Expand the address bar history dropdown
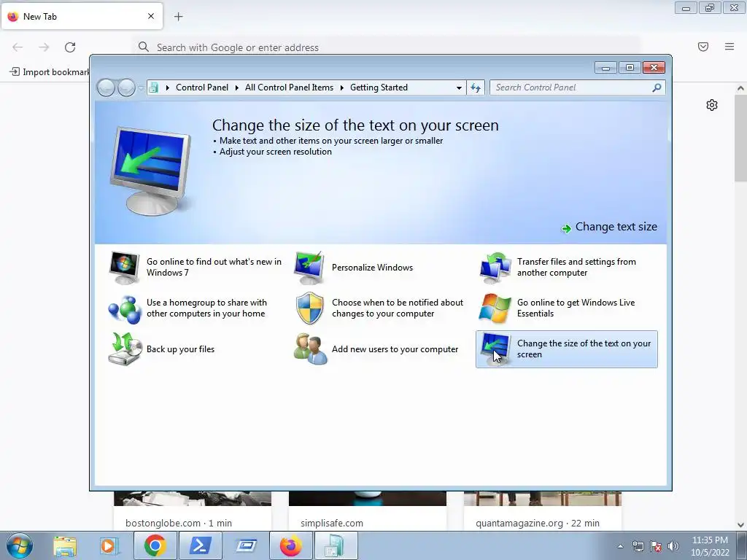The image size is (747, 560). click(459, 87)
